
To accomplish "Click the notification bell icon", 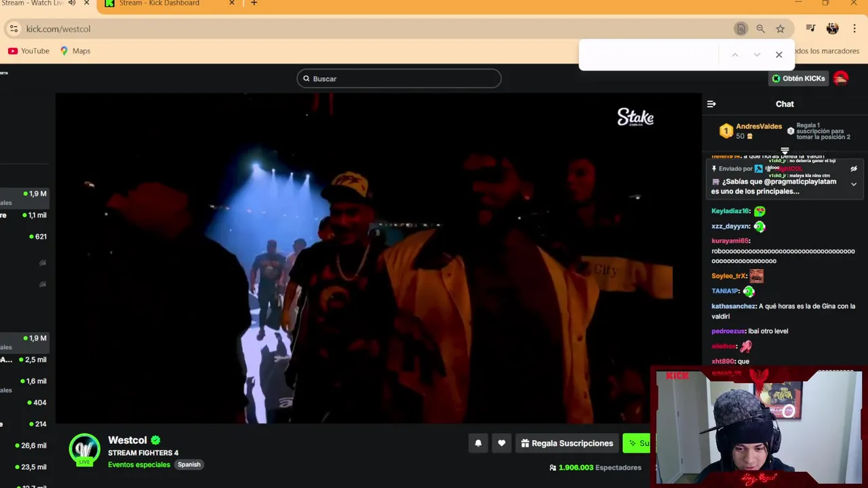I will [478, 443].
